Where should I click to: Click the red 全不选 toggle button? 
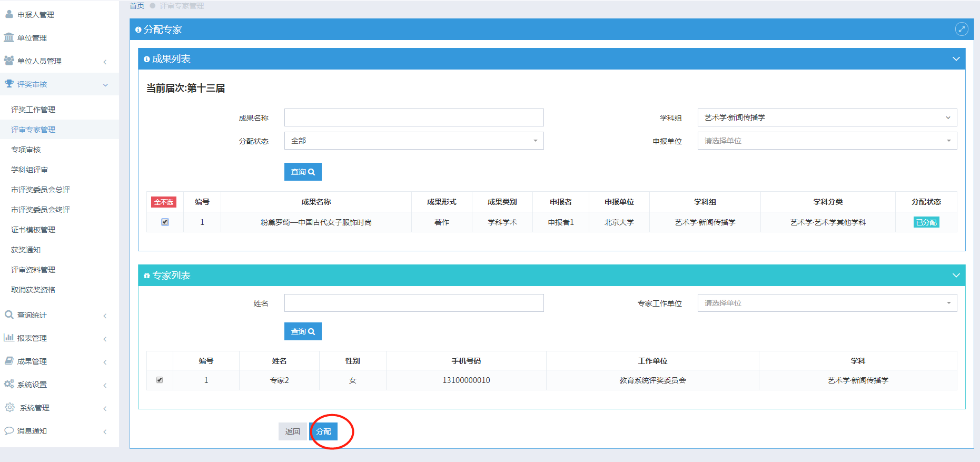164,202
